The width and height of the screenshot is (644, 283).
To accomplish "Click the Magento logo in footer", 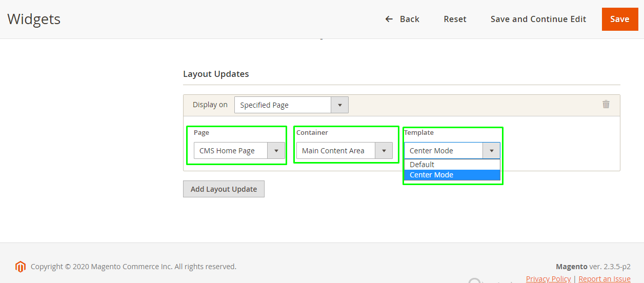I will click(21, 267).
